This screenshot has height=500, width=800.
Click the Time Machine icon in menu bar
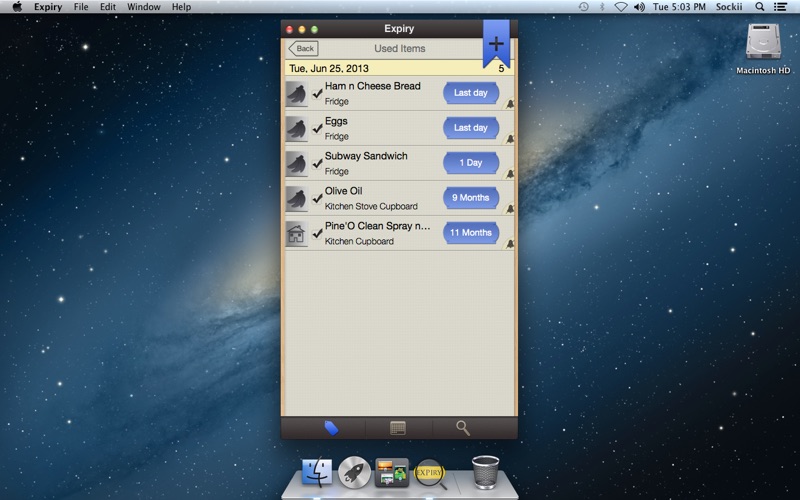(583, 7)
